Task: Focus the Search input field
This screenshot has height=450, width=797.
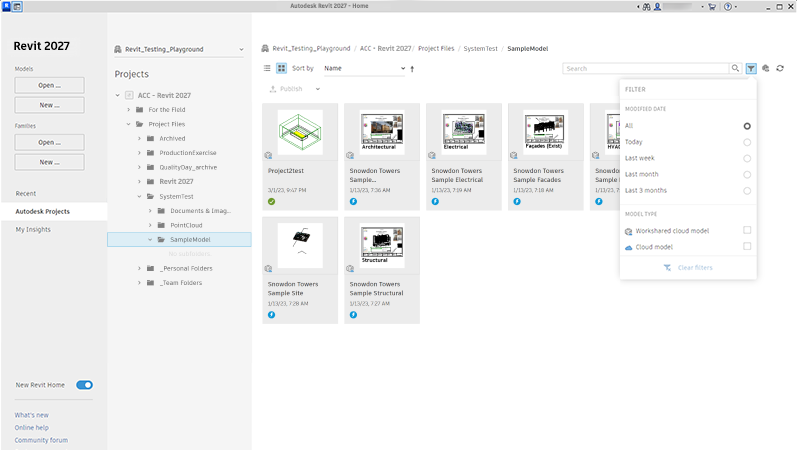Action: coord(646,68)
